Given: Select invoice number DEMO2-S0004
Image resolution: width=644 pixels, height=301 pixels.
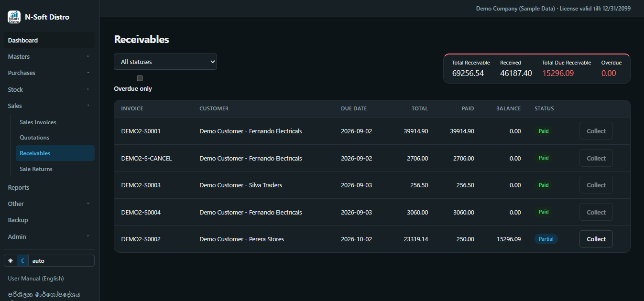Looking at the screenshot, I should (141, 212).
